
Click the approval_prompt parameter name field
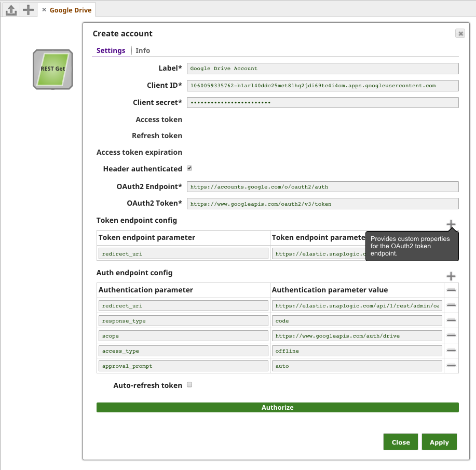click(x=183, y=366)
